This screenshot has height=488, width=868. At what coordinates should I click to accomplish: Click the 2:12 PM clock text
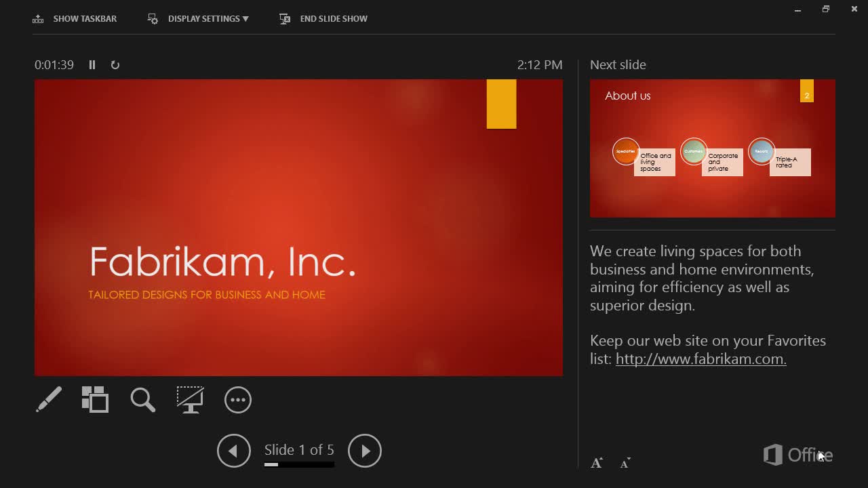coord(540,65)
